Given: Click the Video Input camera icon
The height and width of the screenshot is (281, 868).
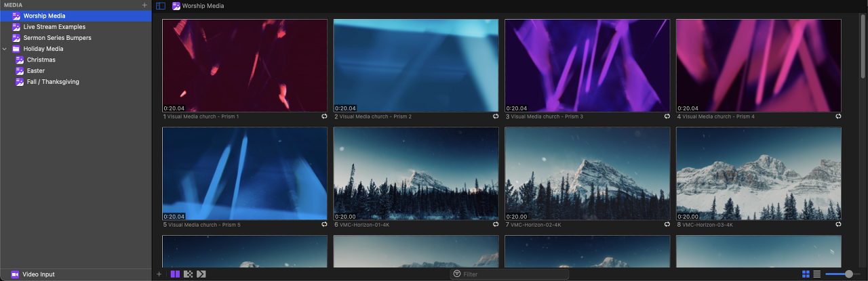Looking at the screenshot, I should click(15, 274).
